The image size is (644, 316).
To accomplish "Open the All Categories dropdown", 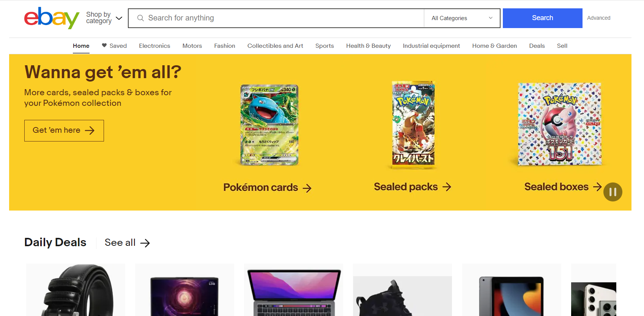I will [x=462, y=18].
